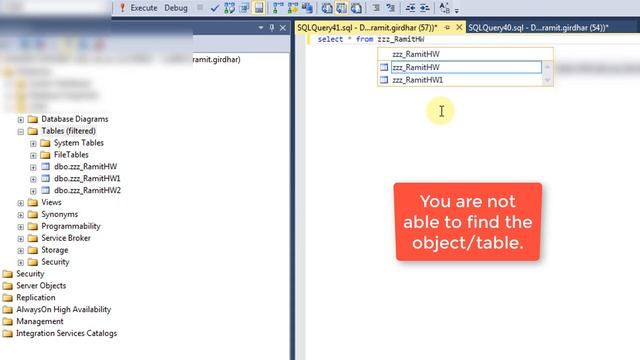Select the Database Diagrams folder

pos(75,119)
